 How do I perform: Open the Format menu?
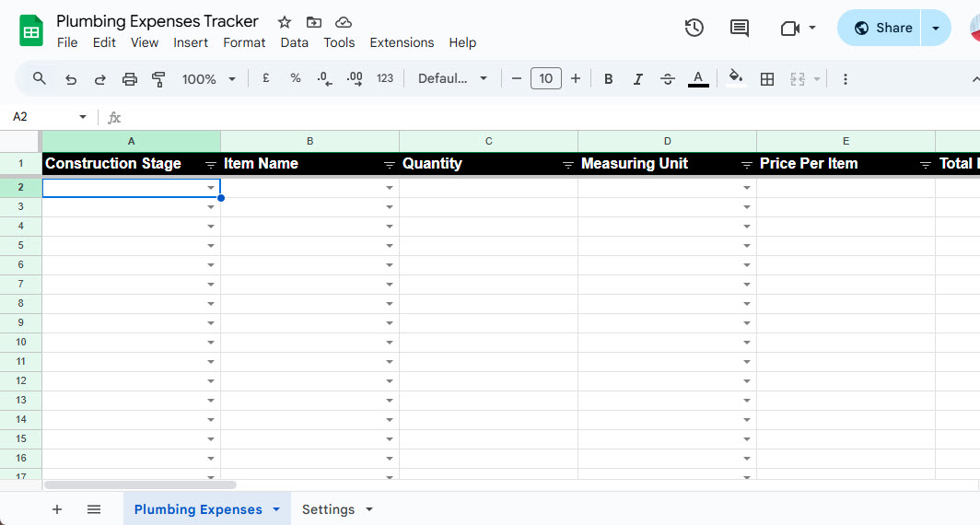tap(244, 42)
